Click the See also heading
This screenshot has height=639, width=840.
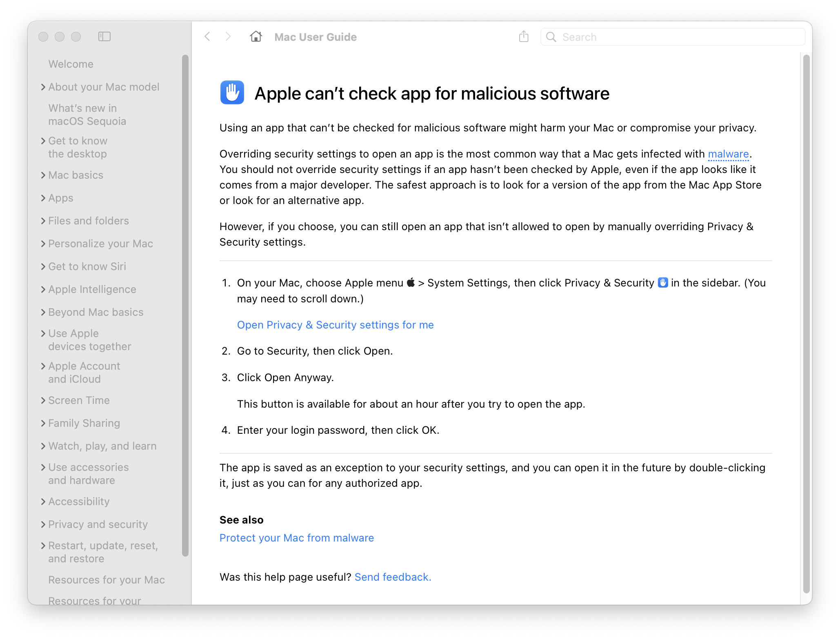click(x=242, y=520)
